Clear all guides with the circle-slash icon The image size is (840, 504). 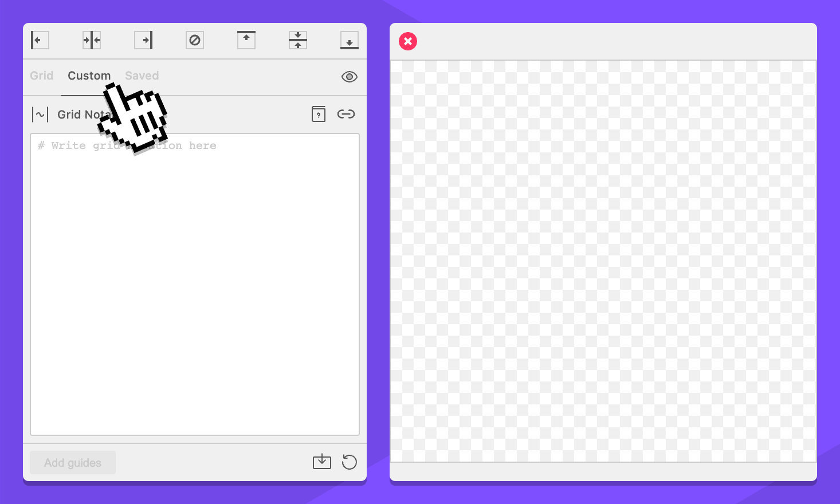tap(195, 40)
